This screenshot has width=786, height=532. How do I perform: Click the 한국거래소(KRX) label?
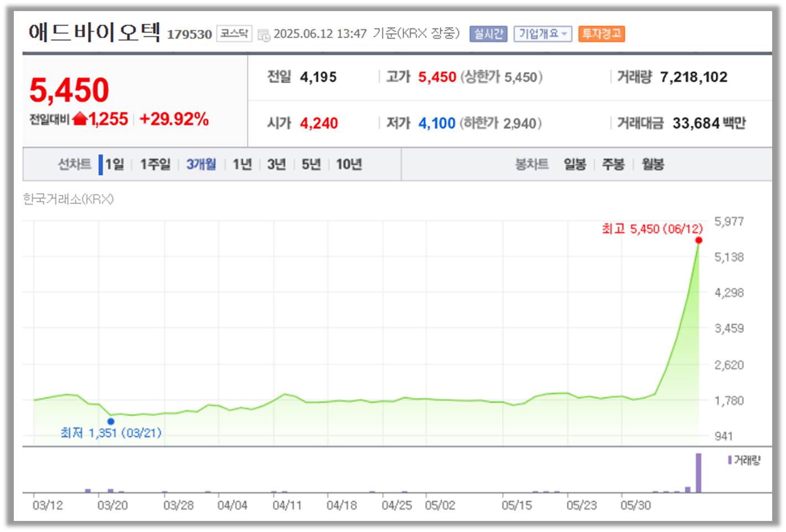coord(68,199)
